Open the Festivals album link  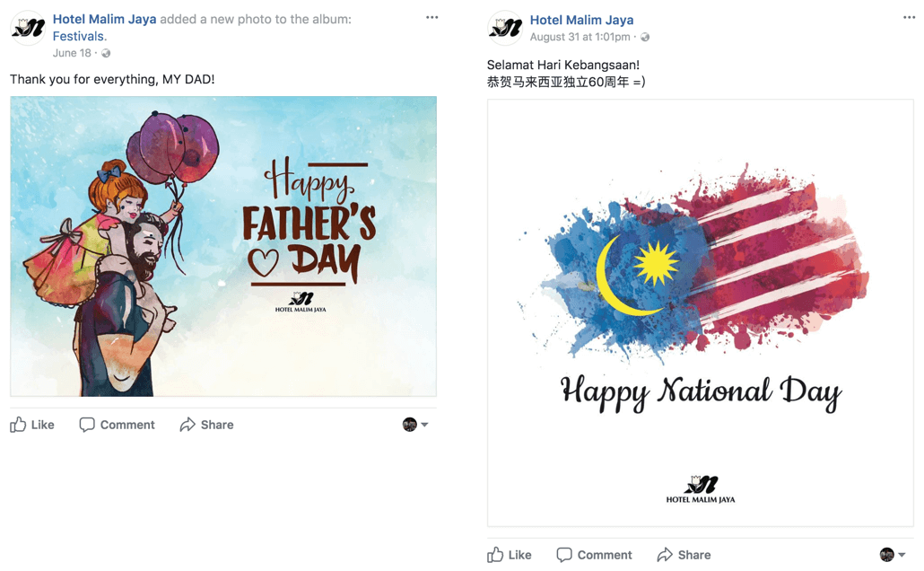pyautogui.click(x=80, y=36)
